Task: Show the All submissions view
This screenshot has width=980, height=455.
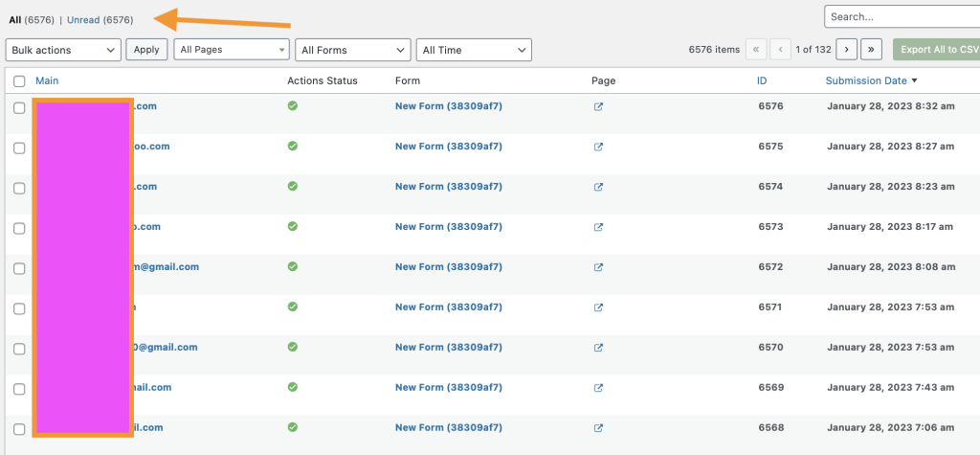Action: 13,19
